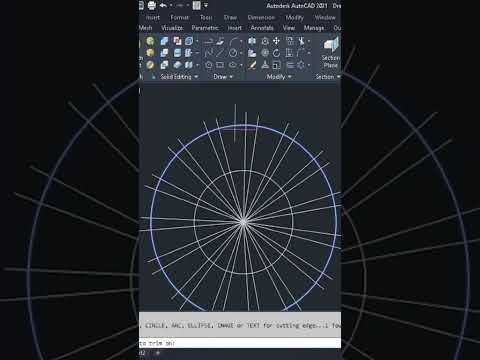Open Customize Quick Access Toolbar dropdown
The height and width of the screenshot is (360, 480).
tap(206, 5)
